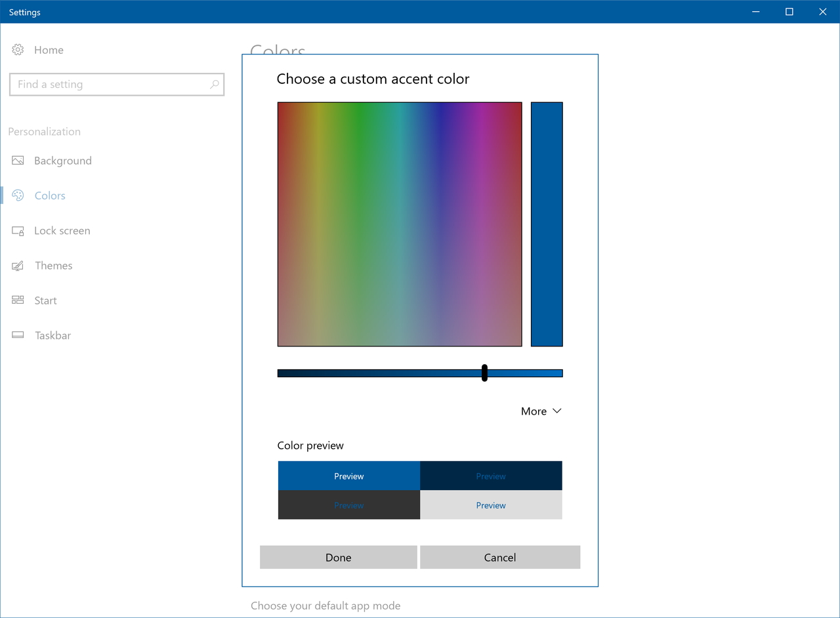The image size is (840, 618).
Task: Click the Themes brush icon
Action: [16, 265]
